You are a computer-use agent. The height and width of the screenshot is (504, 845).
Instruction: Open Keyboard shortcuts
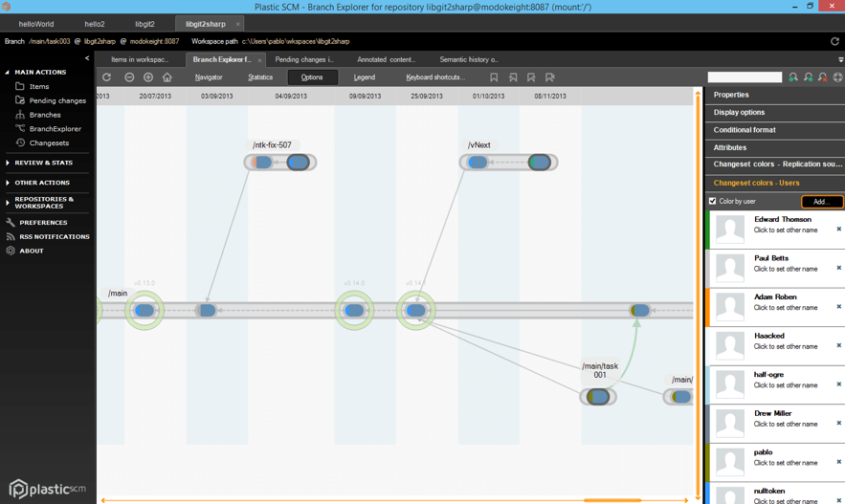[434, 77]
